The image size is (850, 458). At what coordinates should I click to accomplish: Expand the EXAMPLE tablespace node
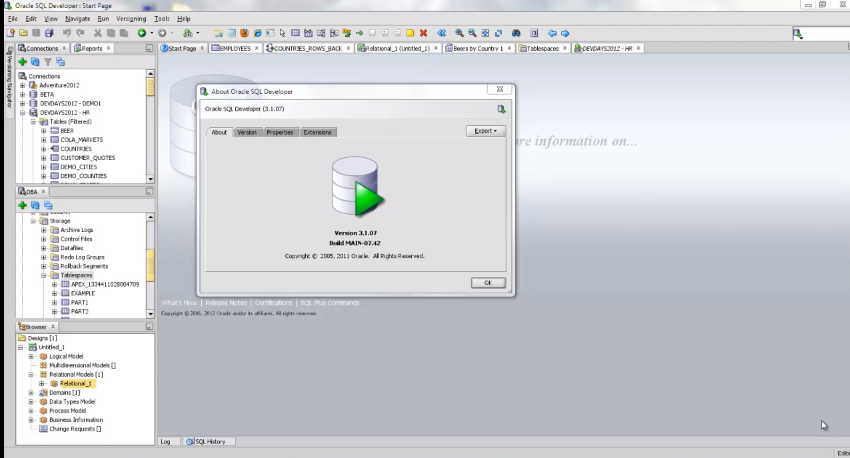(54, 293)
